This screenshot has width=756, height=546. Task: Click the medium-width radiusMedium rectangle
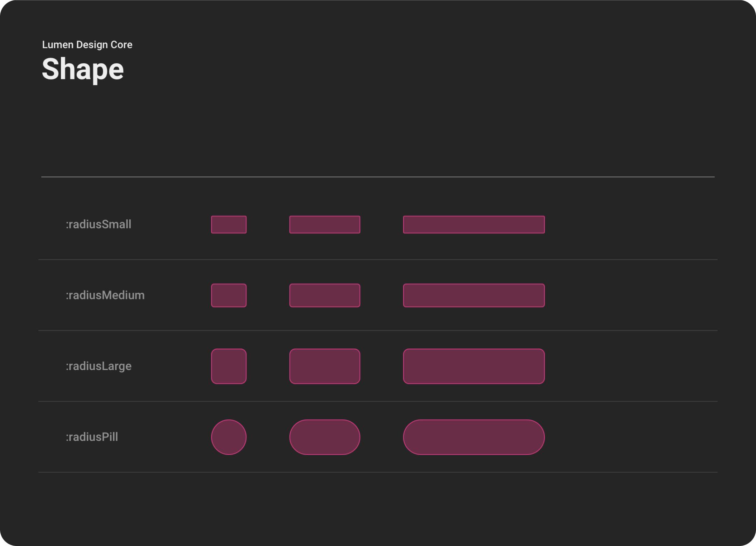[x=324, y=295]
